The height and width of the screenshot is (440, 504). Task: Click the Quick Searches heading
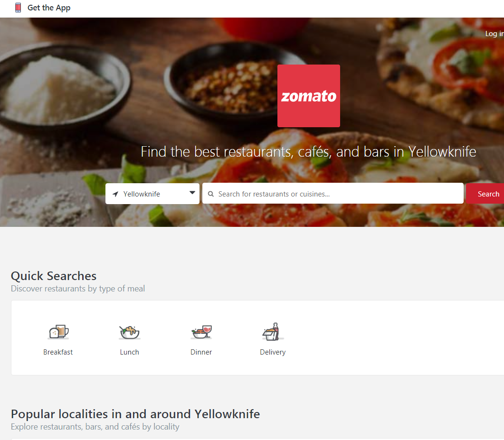[x=54, y=276]
